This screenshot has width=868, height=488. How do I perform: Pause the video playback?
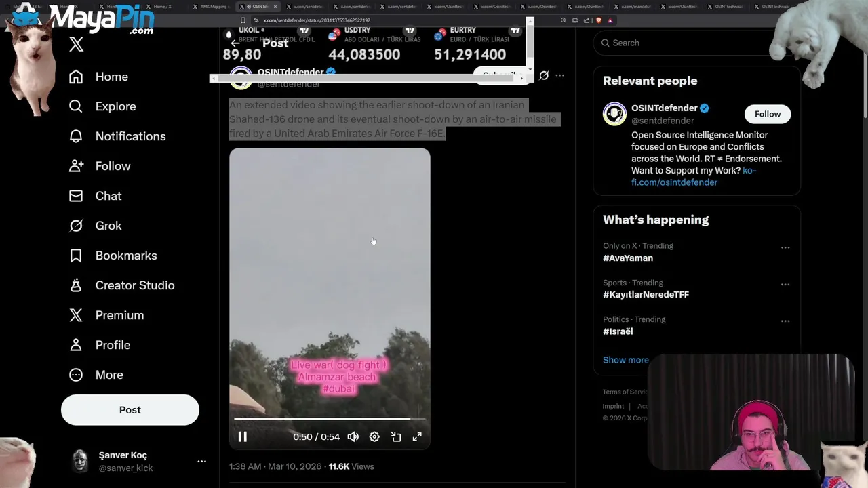[x=242, y=436]
